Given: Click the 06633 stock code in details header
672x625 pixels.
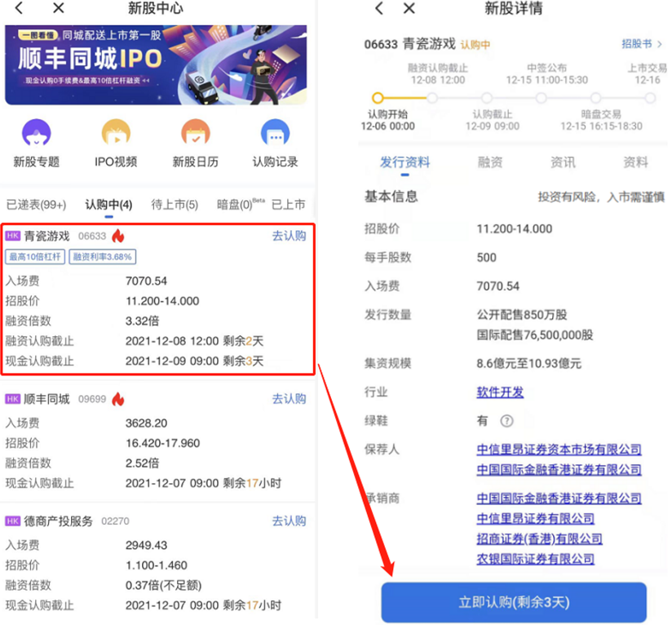Looking at the screenshot, I should 381,44.
